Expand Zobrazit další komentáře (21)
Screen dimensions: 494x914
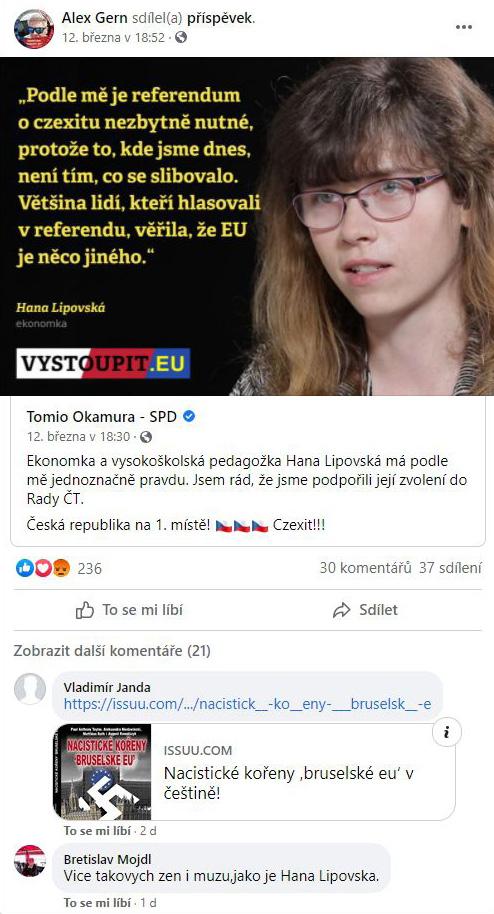(112, 651)
